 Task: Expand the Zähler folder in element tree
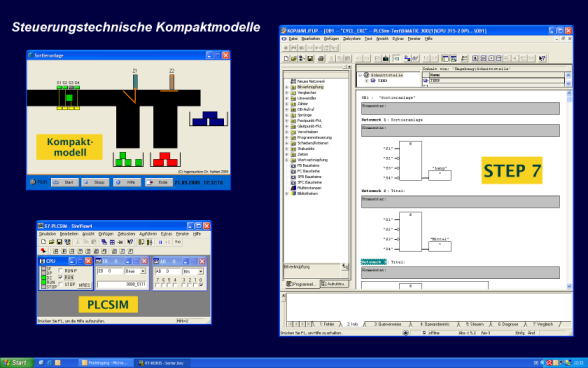point(287,104)
